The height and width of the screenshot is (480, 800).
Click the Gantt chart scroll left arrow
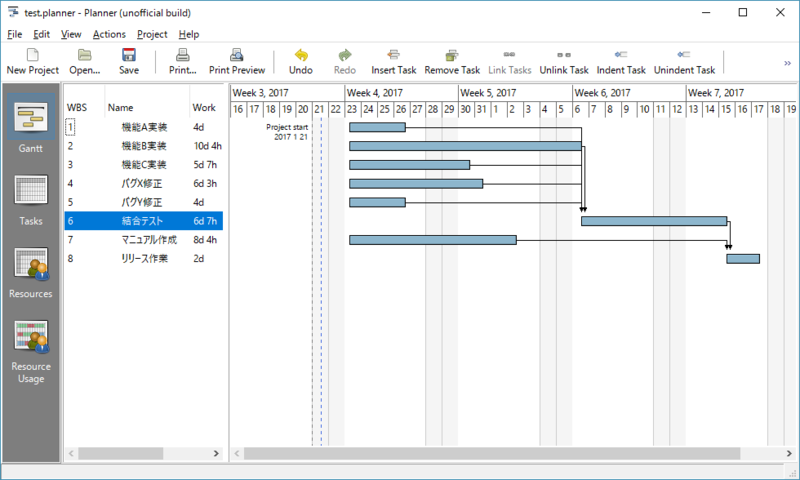(x=236, y=453)
